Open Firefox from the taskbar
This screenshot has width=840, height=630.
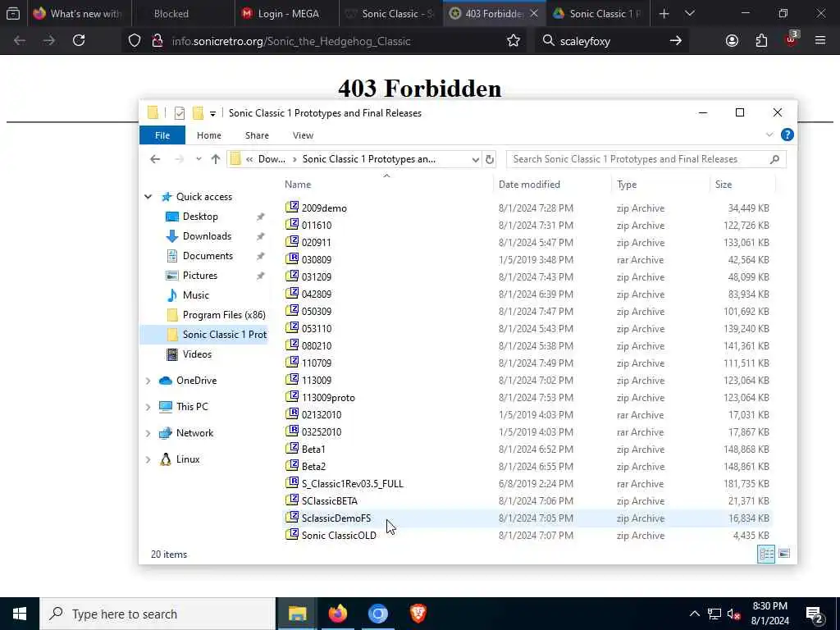(x=337, y=614)
